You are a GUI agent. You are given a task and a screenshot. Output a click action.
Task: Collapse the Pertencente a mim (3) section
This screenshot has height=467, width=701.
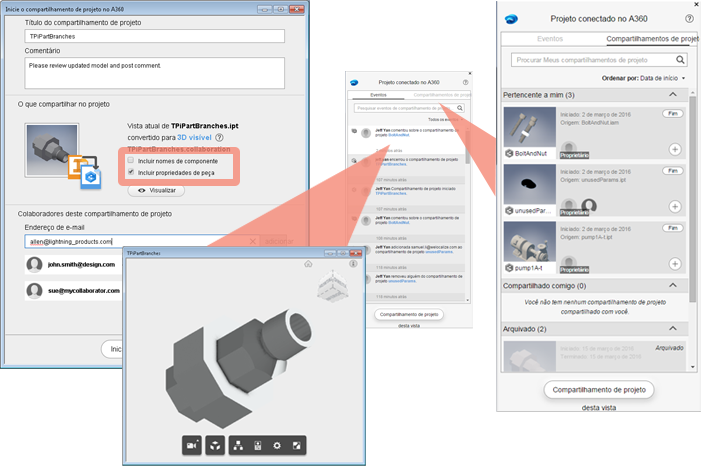tap(672, 94)
